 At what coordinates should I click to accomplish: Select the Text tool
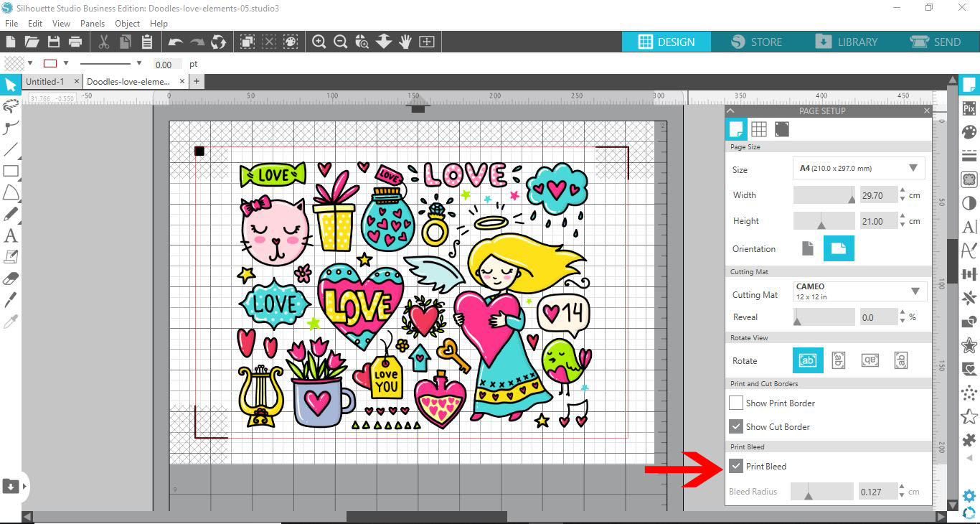click(x=11, y=235)
